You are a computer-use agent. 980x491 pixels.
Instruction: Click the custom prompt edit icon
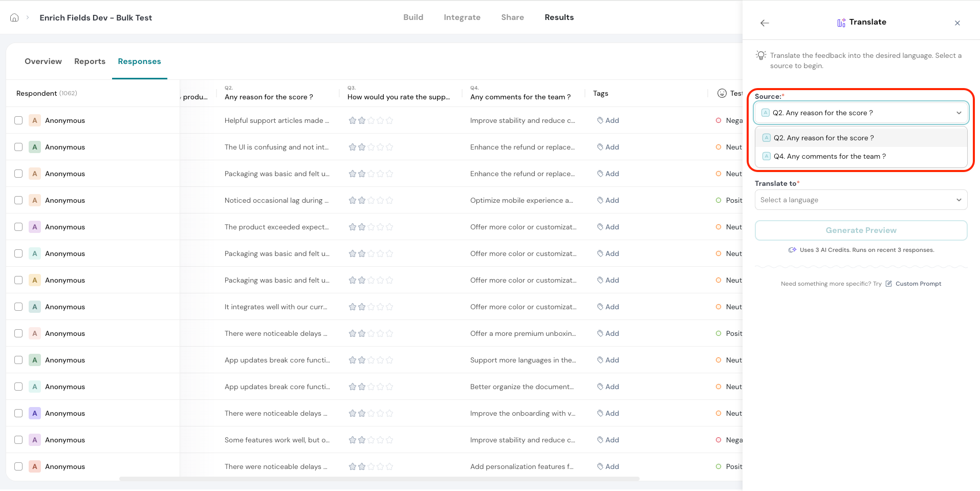point(888,284)
